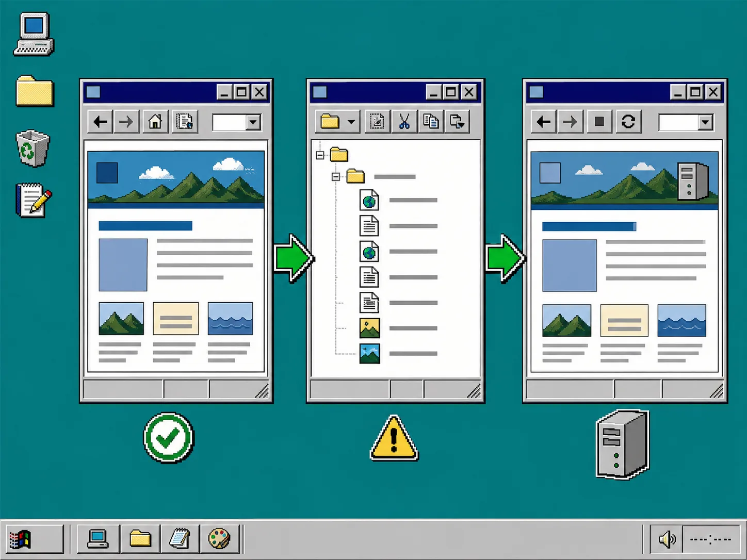
Task: Select the blue landscape image file in tree
Action: click(x=369, y=354)
